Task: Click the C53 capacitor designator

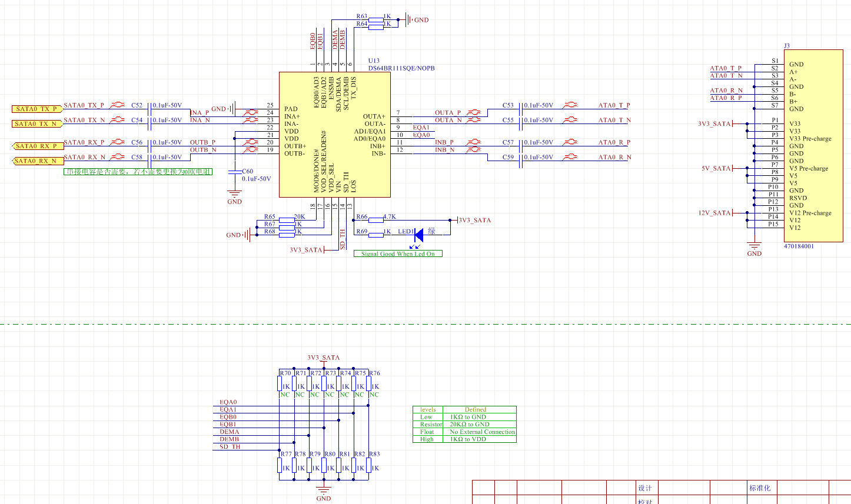Action: tap(508, 105)
